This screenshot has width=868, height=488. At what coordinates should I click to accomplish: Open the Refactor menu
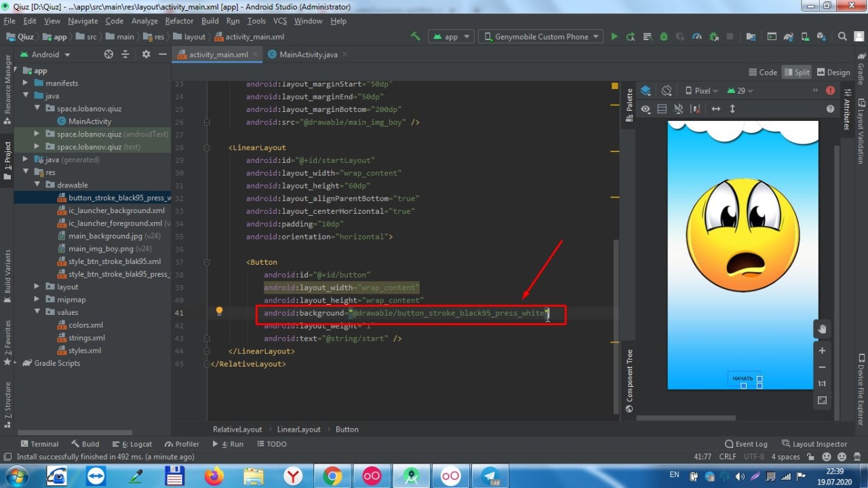click(x=179, y=21)
